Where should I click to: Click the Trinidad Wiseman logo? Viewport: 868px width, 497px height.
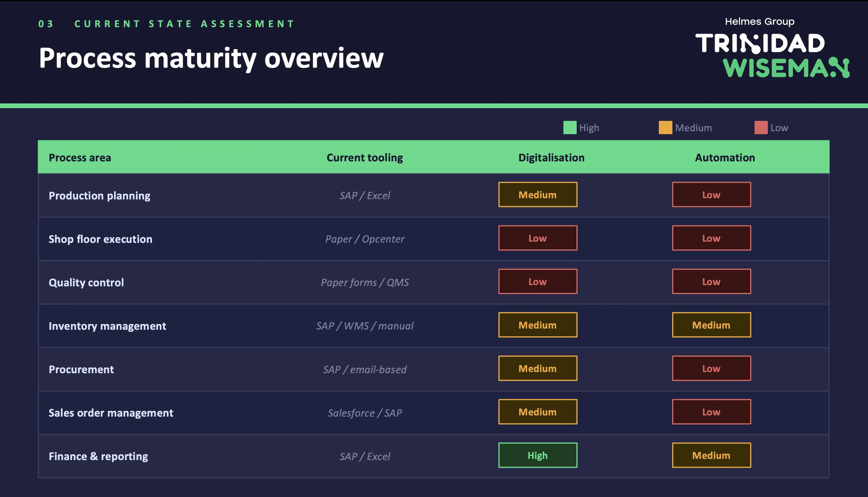tap(773, 55)
